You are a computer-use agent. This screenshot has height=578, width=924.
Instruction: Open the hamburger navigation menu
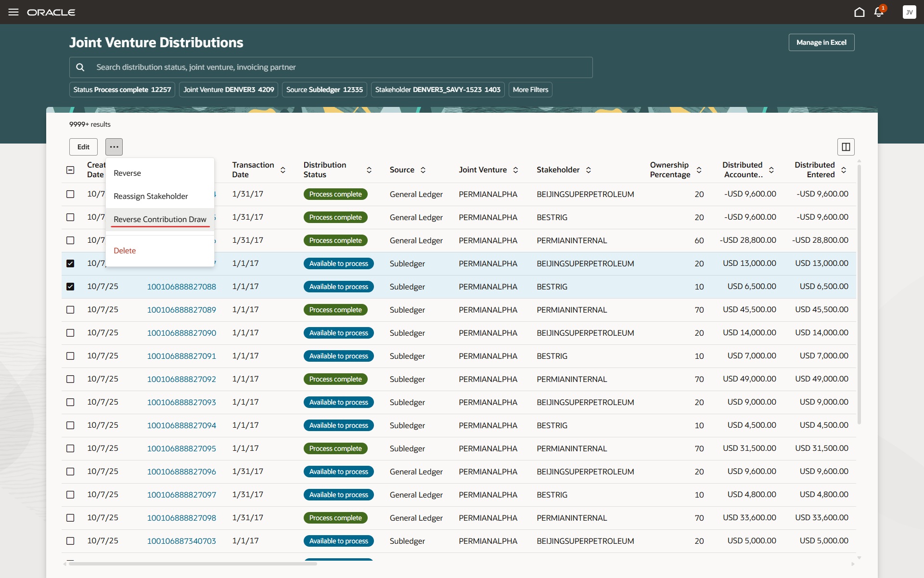(x=13, y=12)
